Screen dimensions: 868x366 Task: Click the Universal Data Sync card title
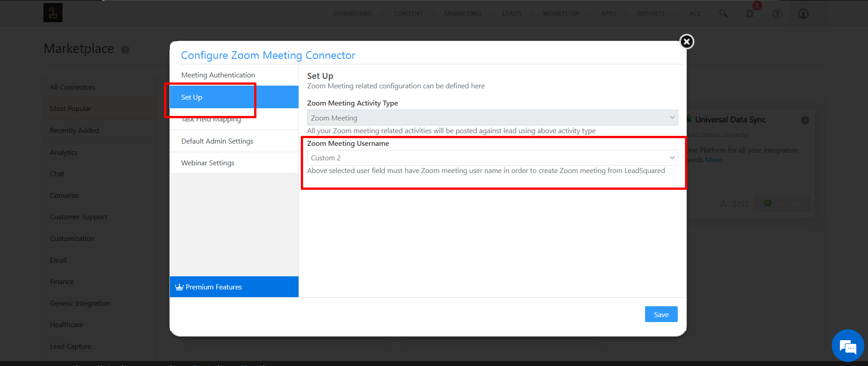(730, 120)
